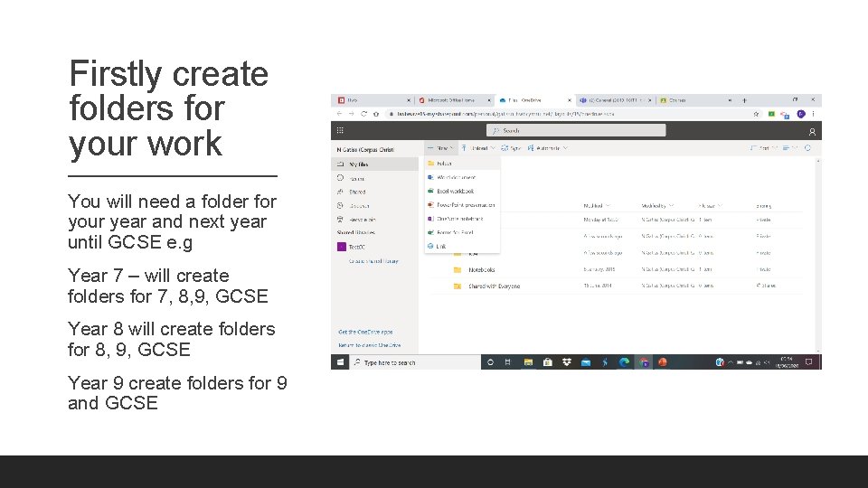Switch to the Hub browser tab
Viewport: 868px width, 488px height.
tap(373, 100)
